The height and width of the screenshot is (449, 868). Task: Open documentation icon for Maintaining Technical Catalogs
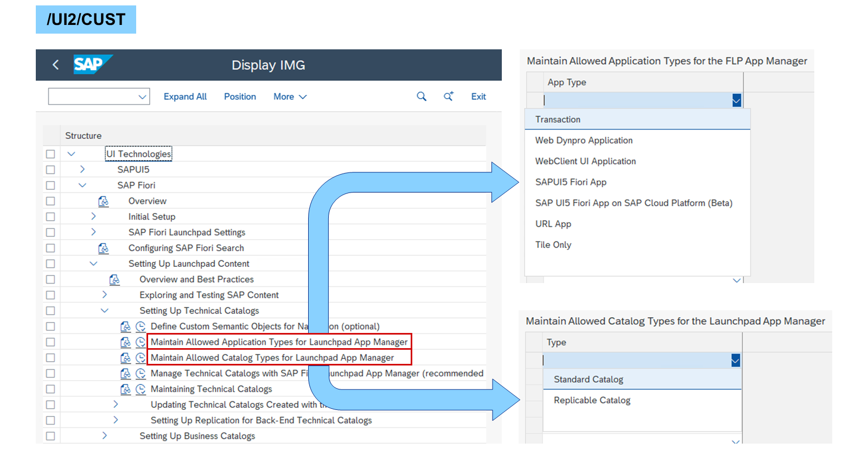(125, 389)
